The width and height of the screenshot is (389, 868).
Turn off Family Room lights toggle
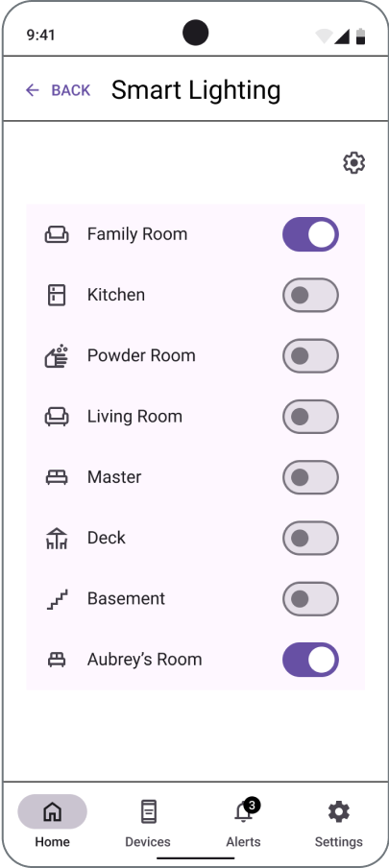click(310, 234)
